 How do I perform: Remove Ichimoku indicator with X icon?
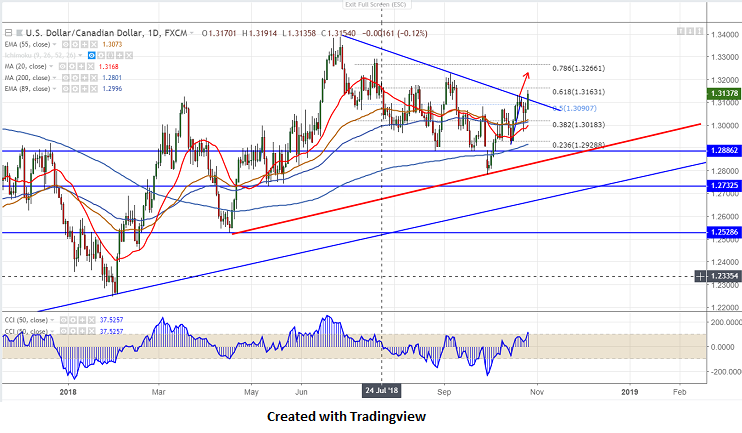click(129, 55)
